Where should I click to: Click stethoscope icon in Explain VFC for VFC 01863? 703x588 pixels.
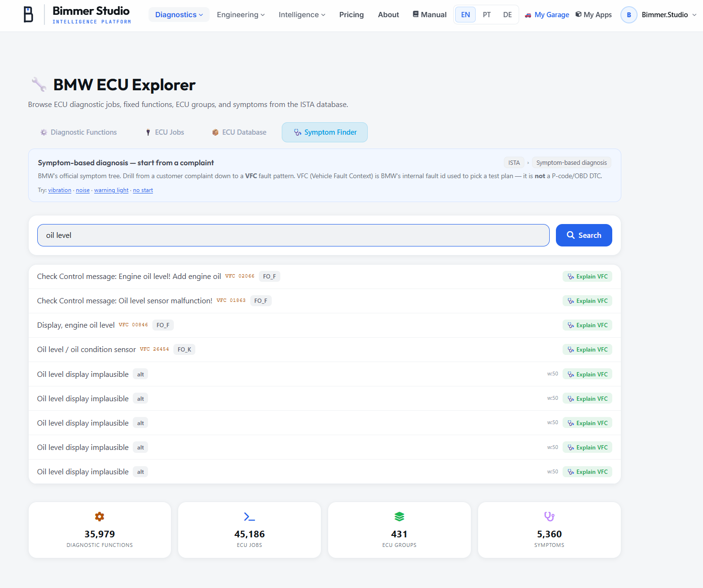(x=571, y=301)
